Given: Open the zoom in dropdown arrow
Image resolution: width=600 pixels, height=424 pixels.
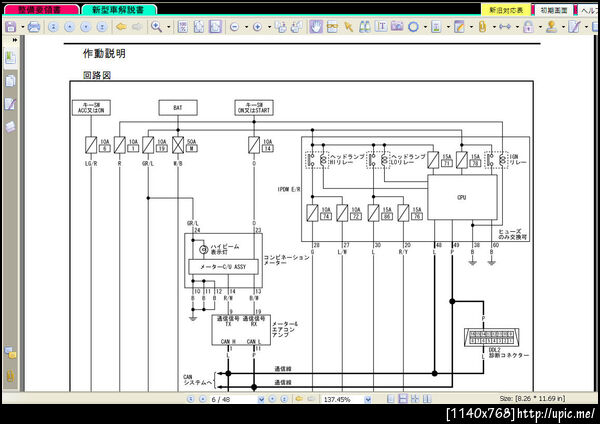Looking at the screenshot, I should 269,27.
